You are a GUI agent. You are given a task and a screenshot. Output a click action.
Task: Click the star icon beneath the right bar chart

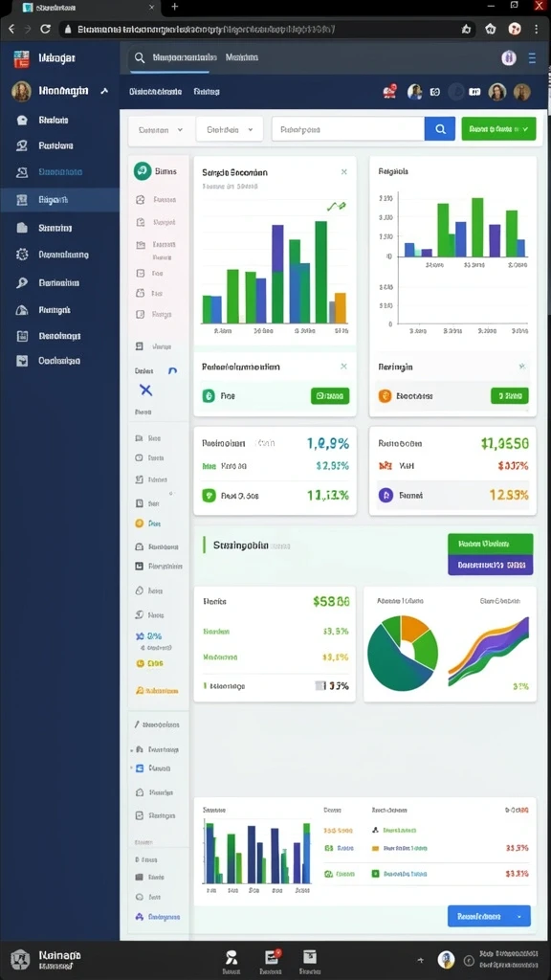click(x=522, y=367)
